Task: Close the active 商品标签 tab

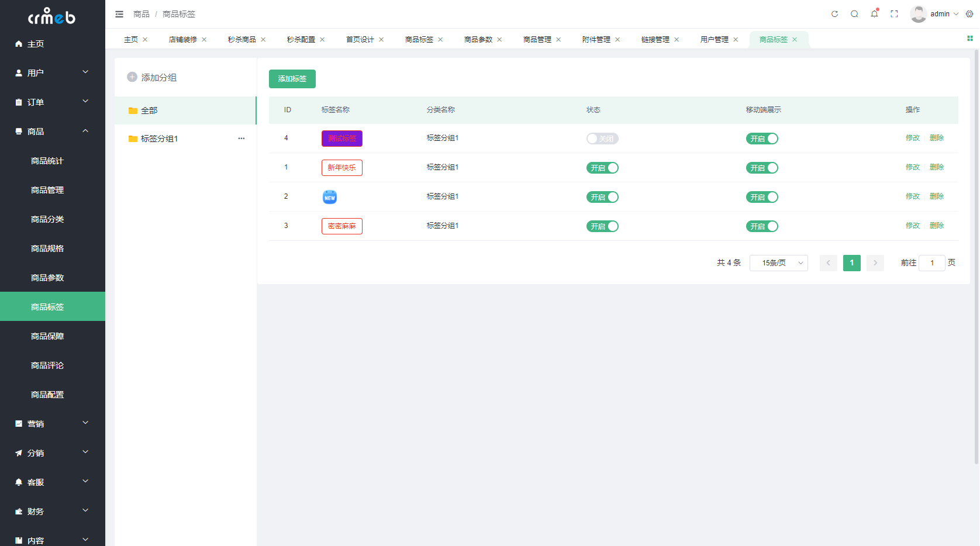Action: point(795,40)
